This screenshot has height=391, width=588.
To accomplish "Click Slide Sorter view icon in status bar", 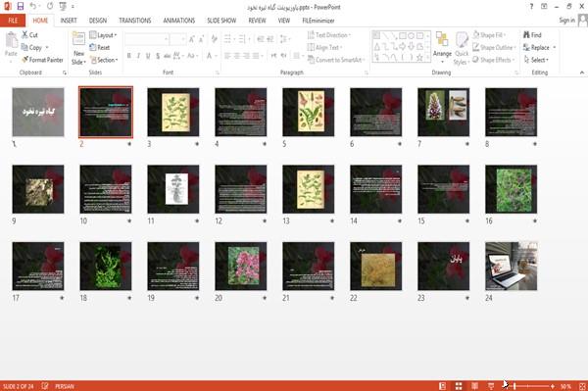I will [459, 386].
